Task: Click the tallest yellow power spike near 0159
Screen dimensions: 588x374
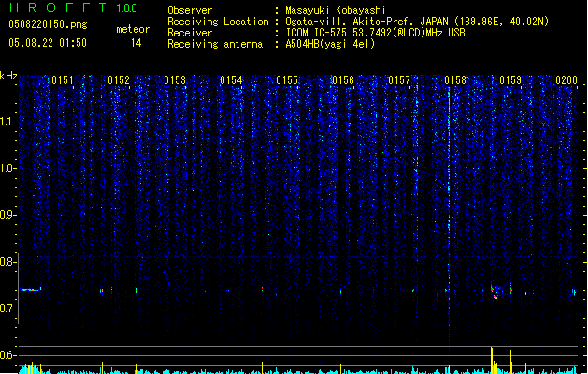Action: tap(492, 359)
